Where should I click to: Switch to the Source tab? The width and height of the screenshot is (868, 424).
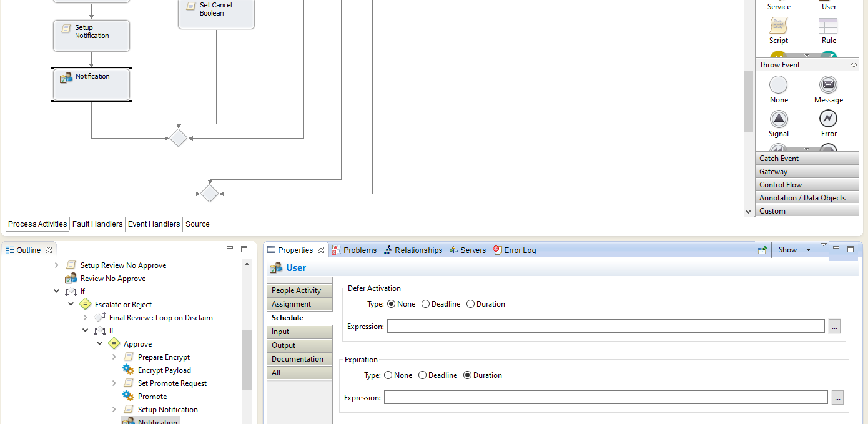(197, 224)
